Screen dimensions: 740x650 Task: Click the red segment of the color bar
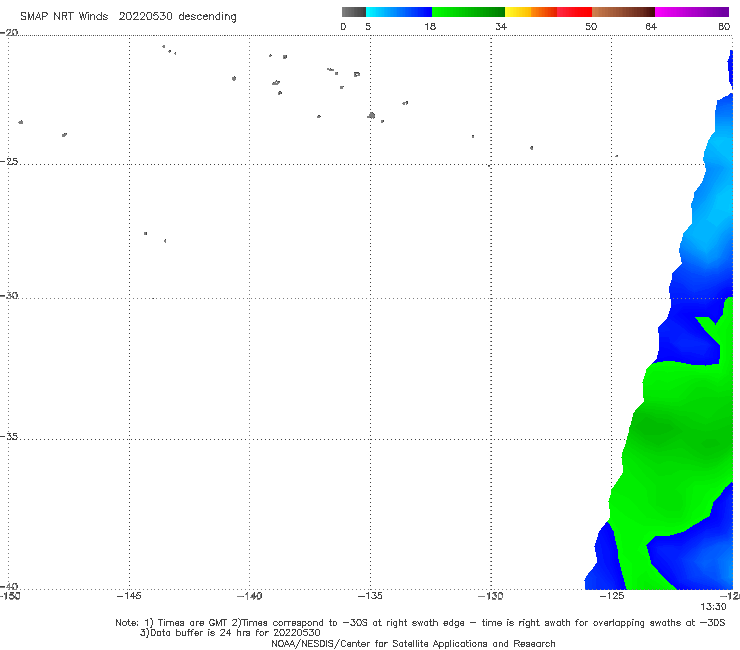coord(574,12)
